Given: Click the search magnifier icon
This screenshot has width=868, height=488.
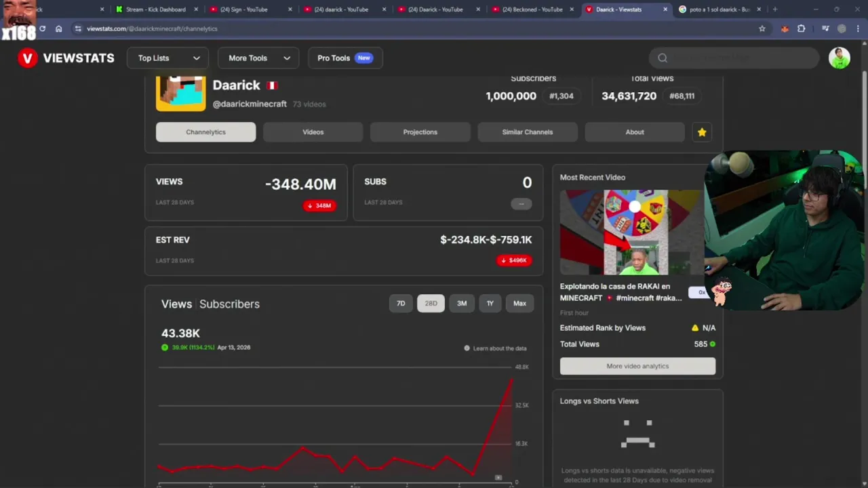Looking at the screenshot, I should 663,58.
